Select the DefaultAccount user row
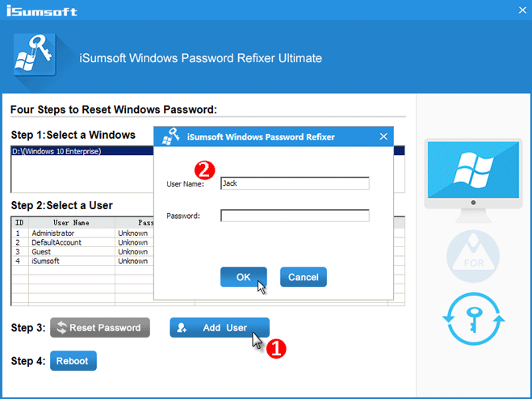Viewport: 532px width, 399px height. pos(82,242)
